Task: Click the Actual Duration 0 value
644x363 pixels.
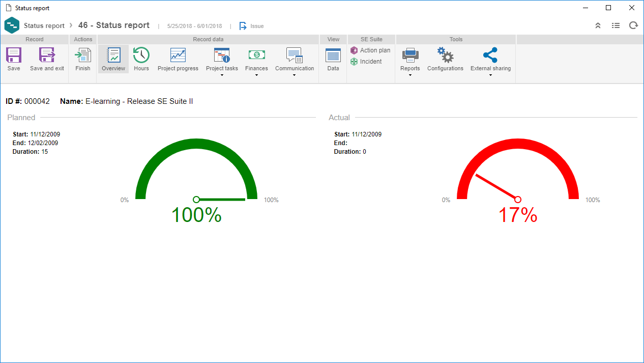Action: tap(364, 152)
